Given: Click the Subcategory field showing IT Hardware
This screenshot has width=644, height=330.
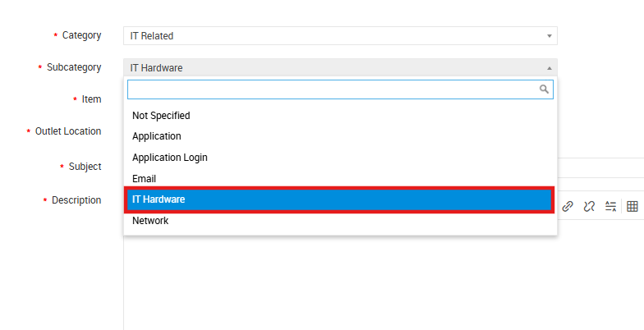Looking at the screenshot, I should (x=329, y=68).
